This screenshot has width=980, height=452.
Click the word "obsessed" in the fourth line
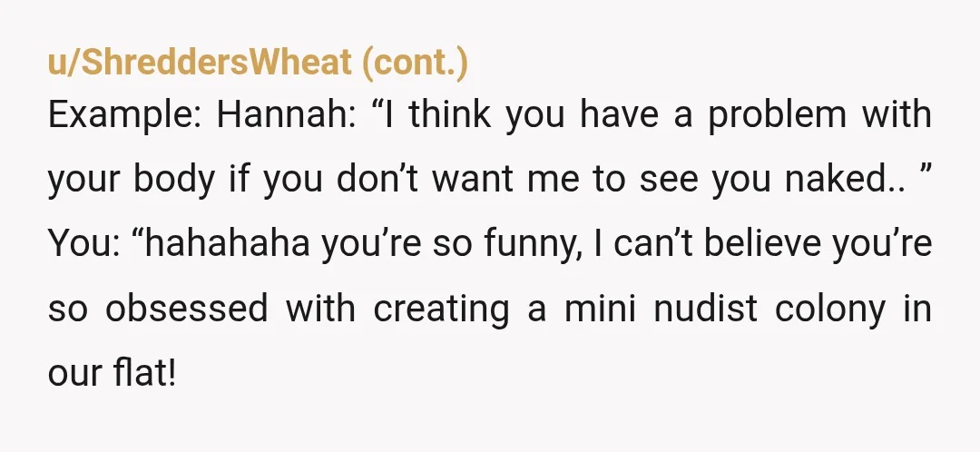click(186, 309)
